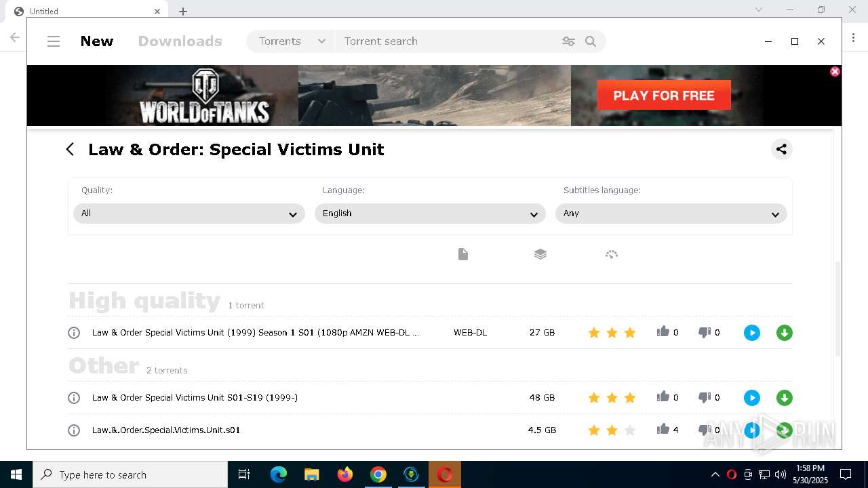Sort by size column icon
Viewport: 868px width, 488px height.
(x=540, y=254)
